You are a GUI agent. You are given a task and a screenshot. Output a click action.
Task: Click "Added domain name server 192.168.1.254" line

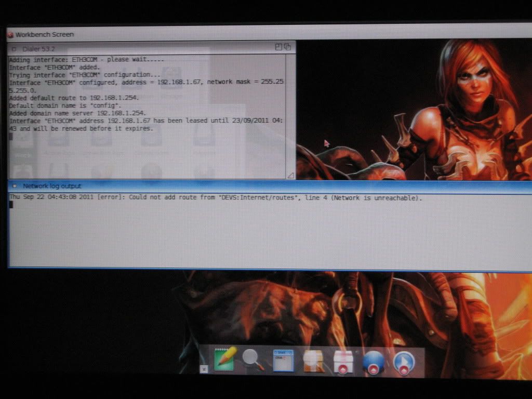pyautogui.click(x=77, y=113)
